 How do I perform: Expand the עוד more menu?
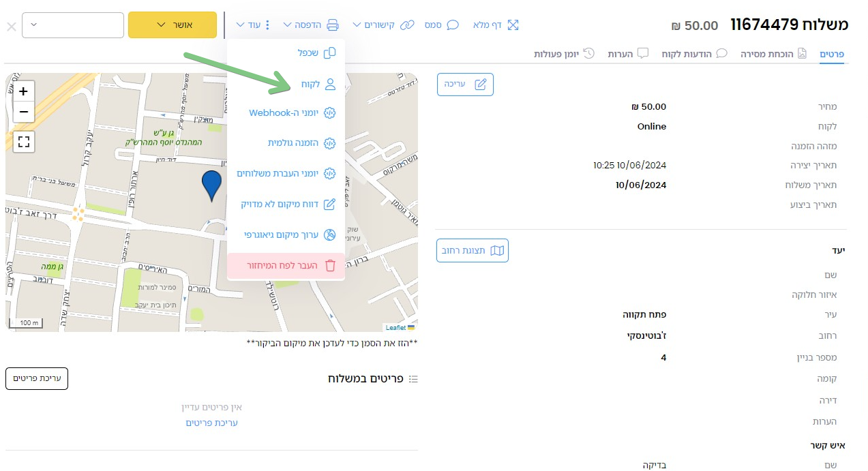[254, 25]
